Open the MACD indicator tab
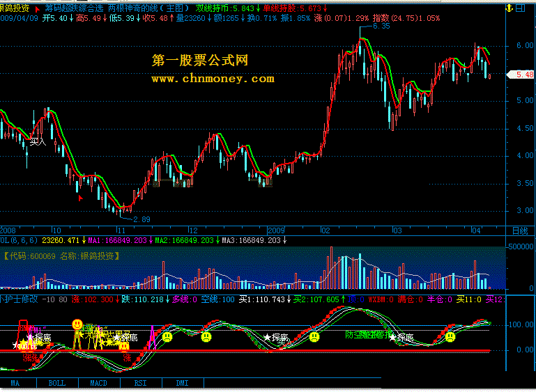Screen dimensions: 536x392 tap(99, 383)
